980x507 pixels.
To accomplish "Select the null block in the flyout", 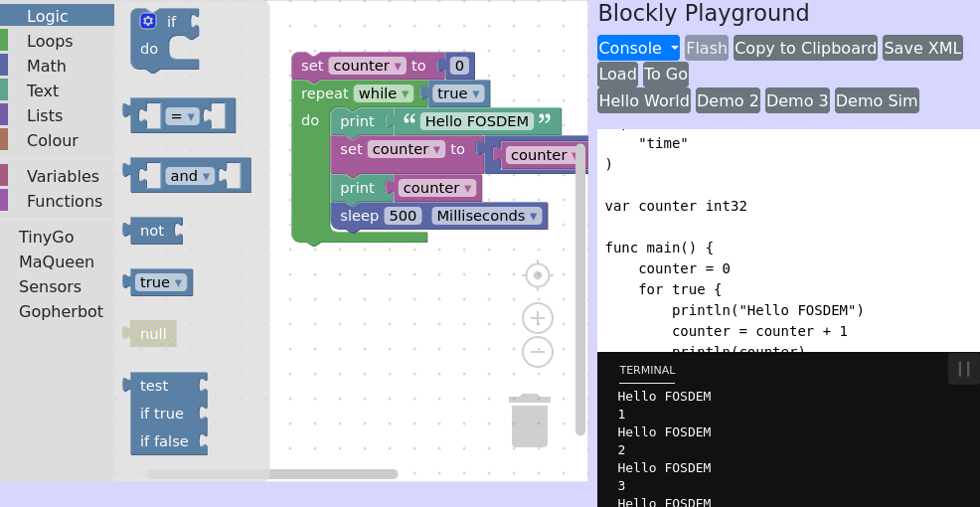I will click(153, 334).
